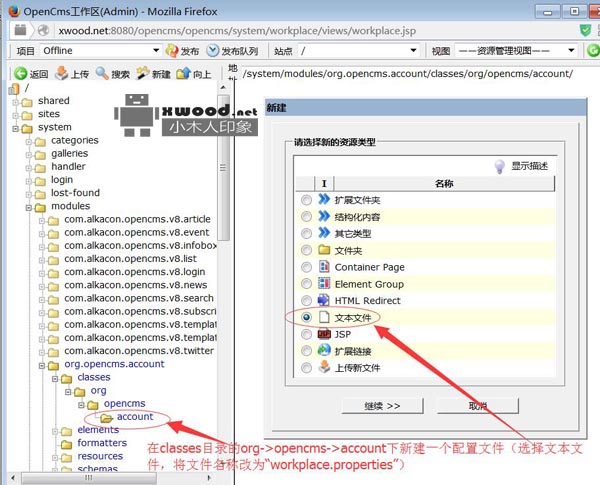Open 搜索 search with magnifier icon
The width and height of the screenshot is (600, 485).
point(102,73)
